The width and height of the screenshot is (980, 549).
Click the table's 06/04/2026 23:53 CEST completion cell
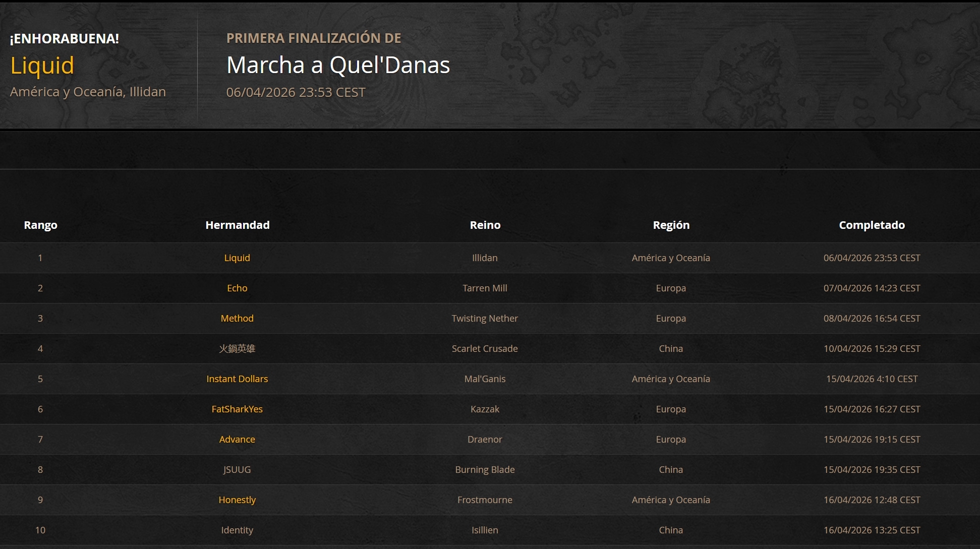pyautogui.click(x=872, y=258)
